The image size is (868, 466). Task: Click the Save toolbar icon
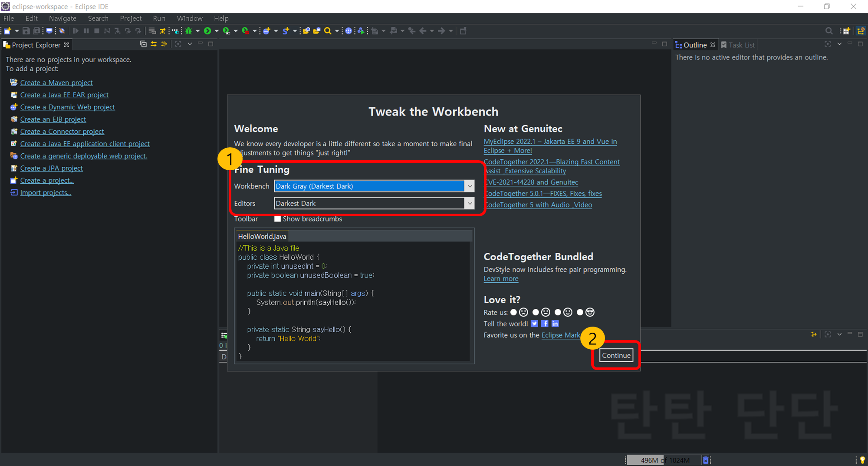point(26,31)
